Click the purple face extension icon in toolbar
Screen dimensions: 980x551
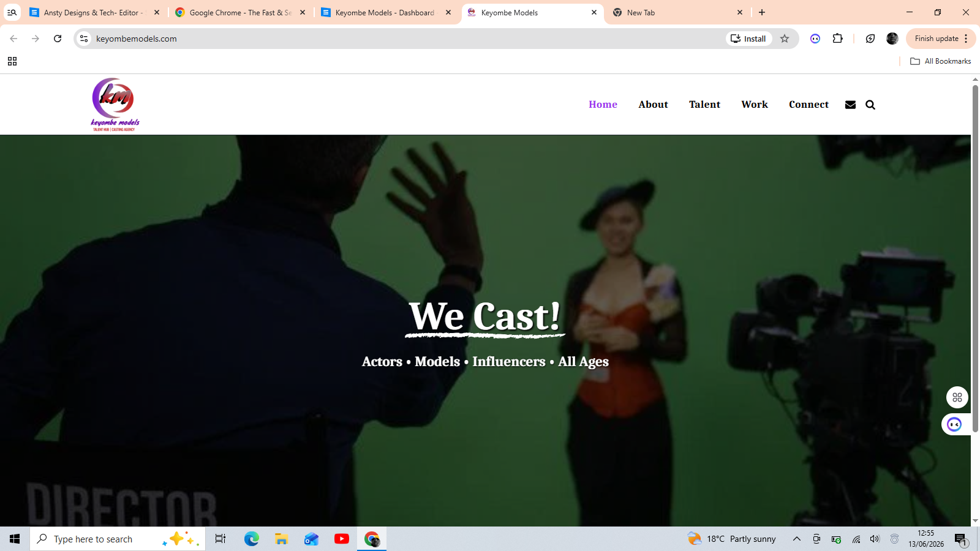click(815, 39)
